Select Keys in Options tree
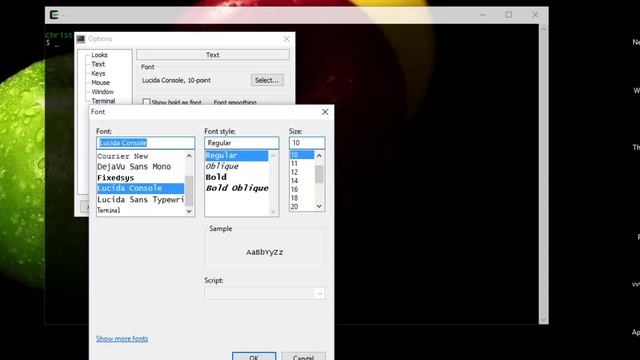640x360 pixels. (x=98, y=73)
